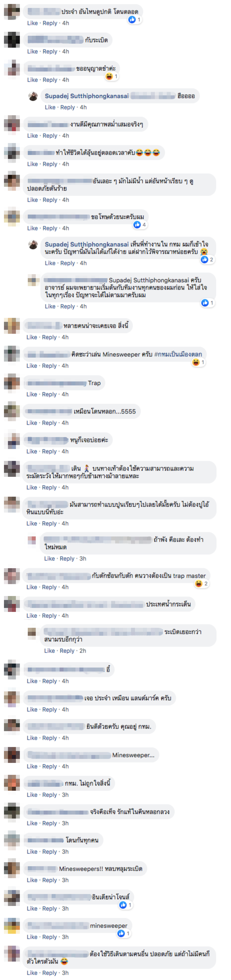
Task: View the 2 likes on Supadej's 'เห็นพี่ทำงานใน กทม' reply
Action: [207, 260]
